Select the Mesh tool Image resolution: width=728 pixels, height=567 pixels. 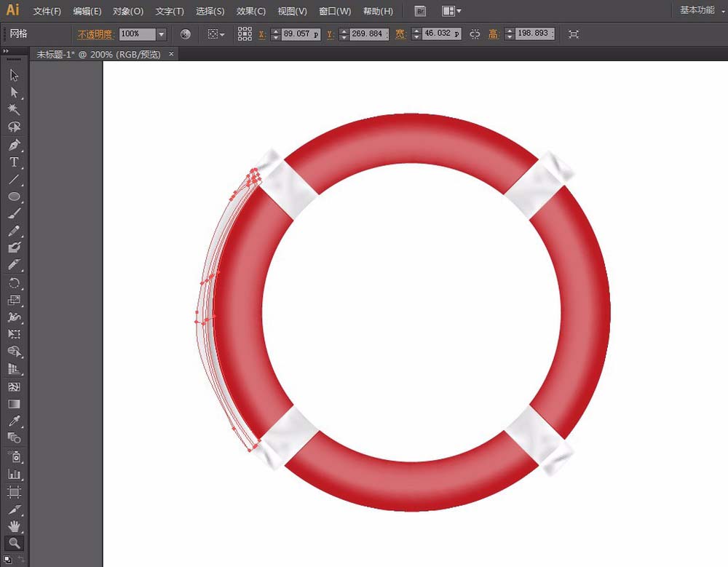point(14,386)
